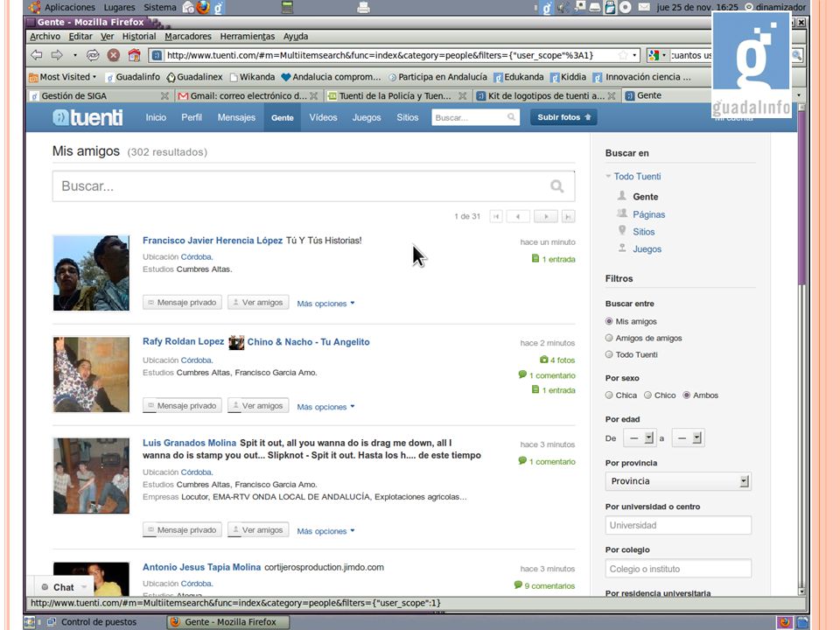Open the printer icon in the top panel
Image resolution: width=840 pixels, height=630 pixels.
tap(363, 7)
